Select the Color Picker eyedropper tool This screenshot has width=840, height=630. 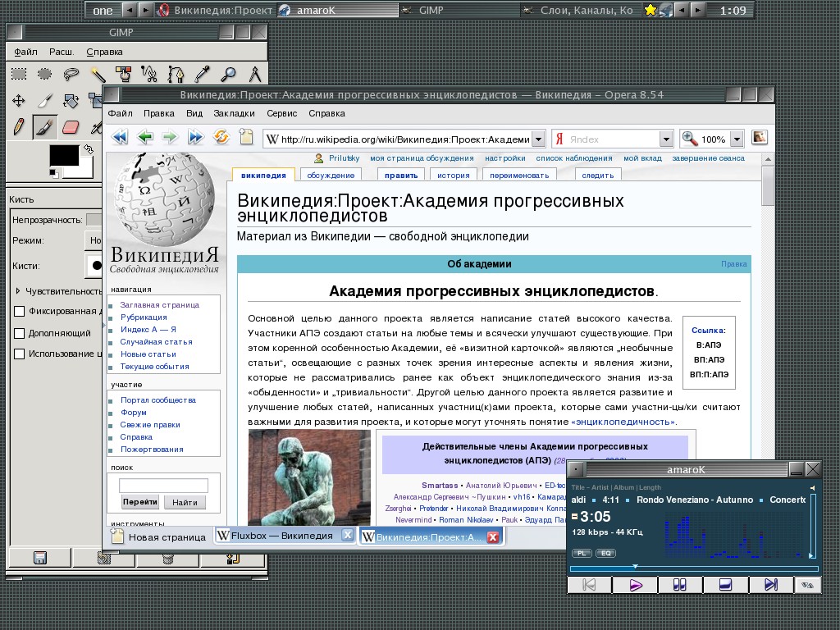click(x=202, y=73)
